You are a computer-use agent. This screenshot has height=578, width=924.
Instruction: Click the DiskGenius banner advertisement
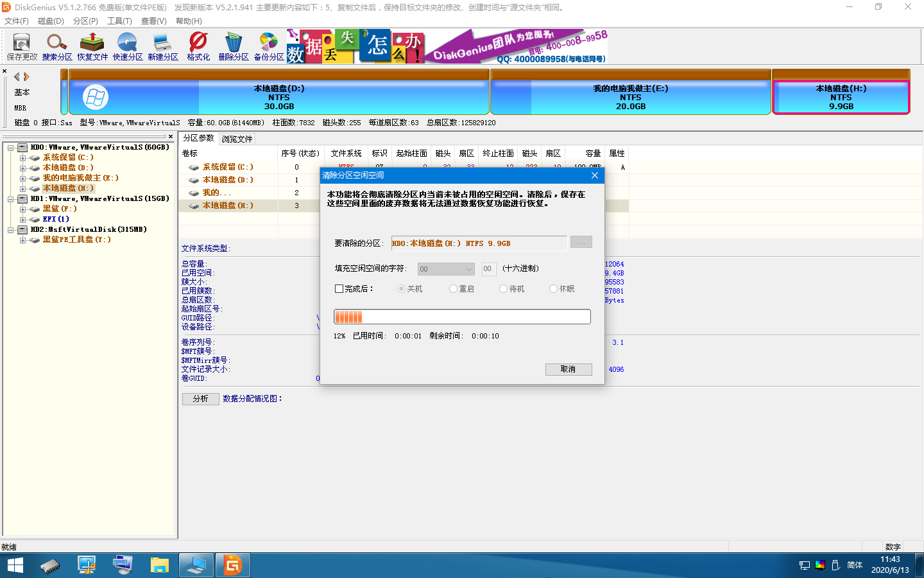tap(447, 46)
